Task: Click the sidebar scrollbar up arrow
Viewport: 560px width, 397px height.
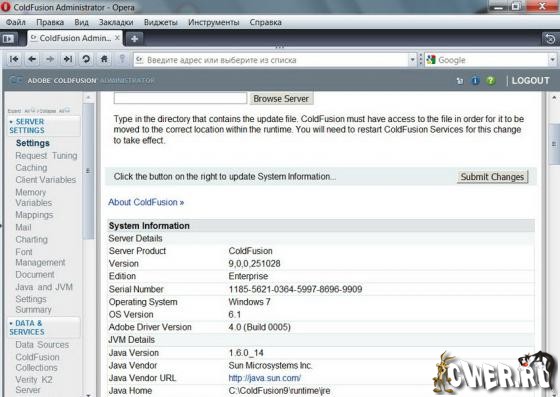Action: [x=88, y=97]
